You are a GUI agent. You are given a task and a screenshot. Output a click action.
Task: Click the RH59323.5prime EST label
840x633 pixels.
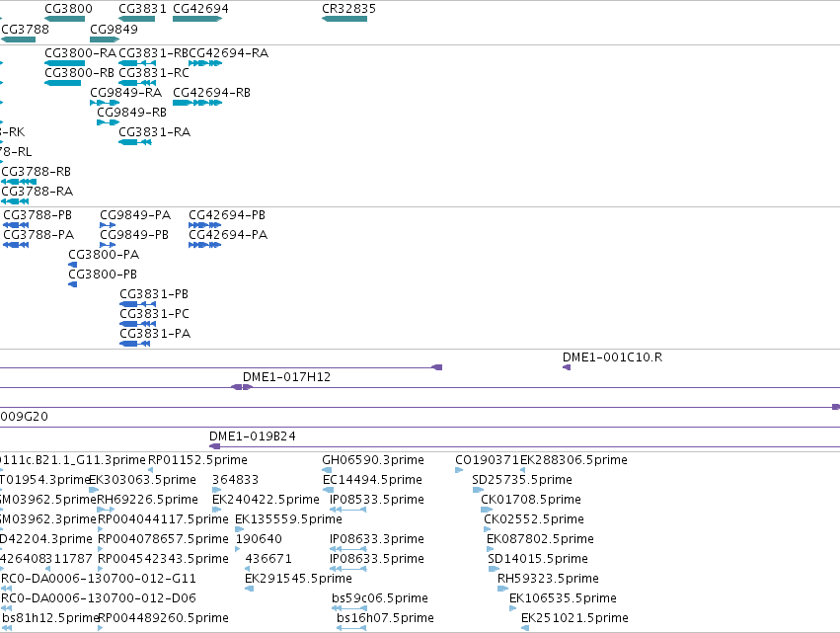(548, 579)
